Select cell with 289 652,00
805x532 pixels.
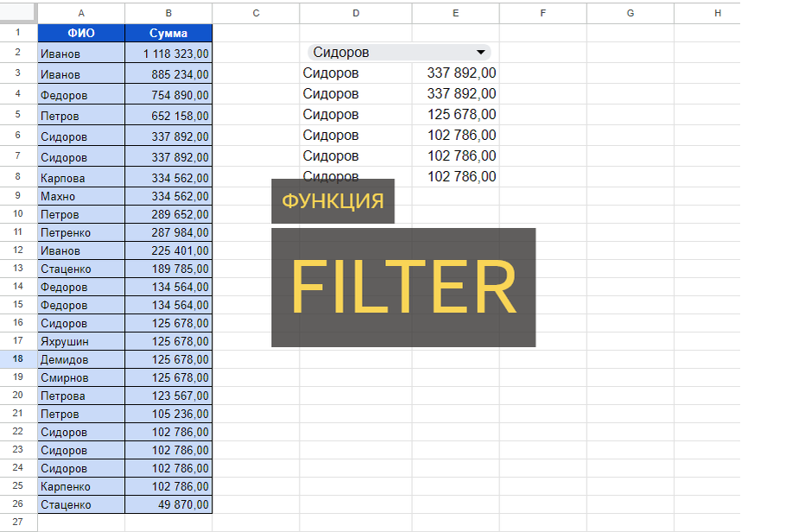coord(168,214)
